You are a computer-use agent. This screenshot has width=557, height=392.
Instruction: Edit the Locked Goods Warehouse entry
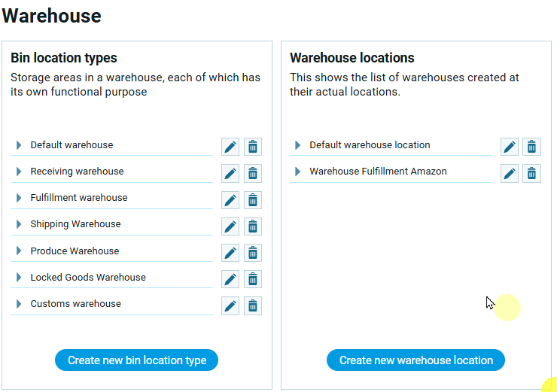tap(230, 279)
